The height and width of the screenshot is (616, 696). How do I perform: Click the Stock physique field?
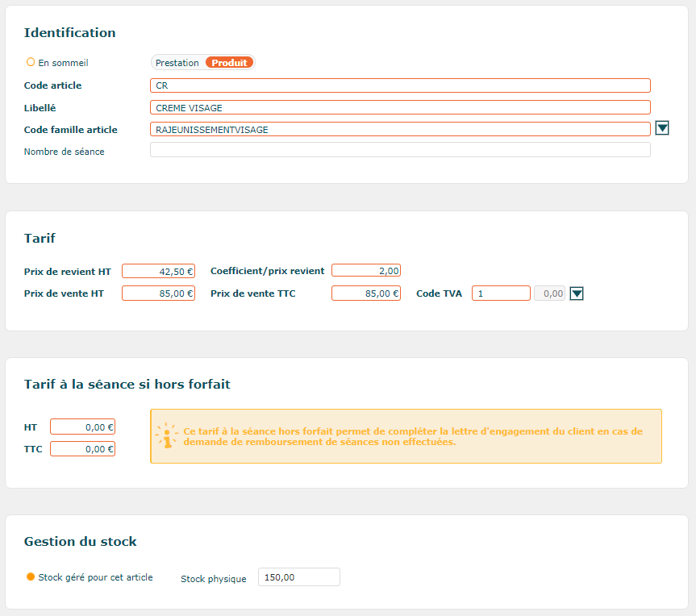pyautogui.click(x=299, y=577)
